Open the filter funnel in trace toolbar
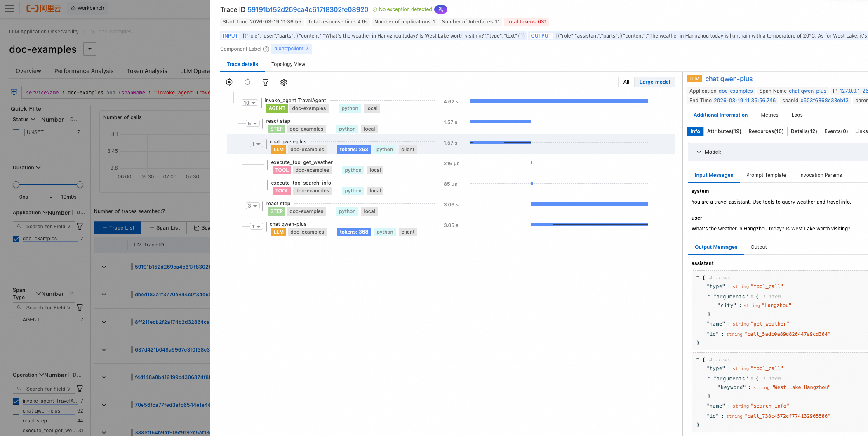 click(x=266, y=82)
